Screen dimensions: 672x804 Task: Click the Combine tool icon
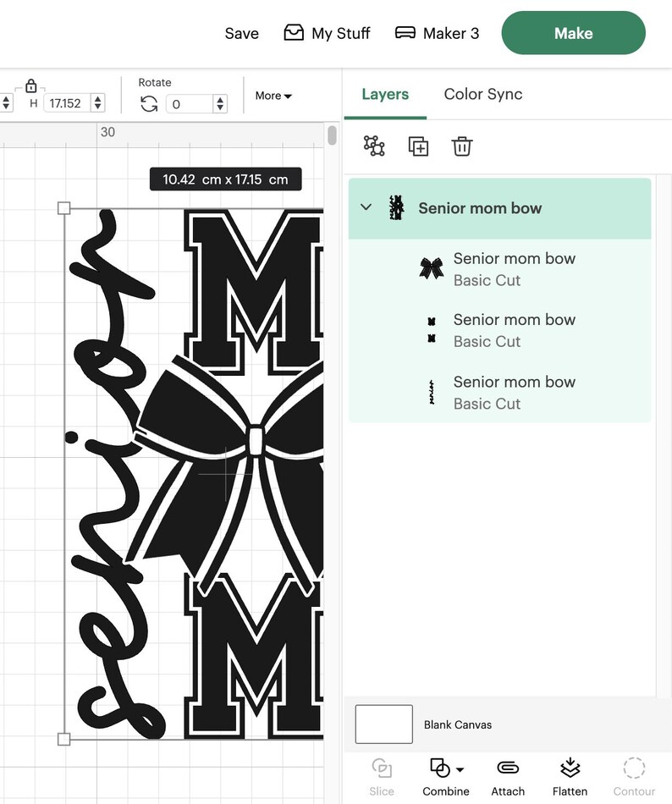[440, 768]
